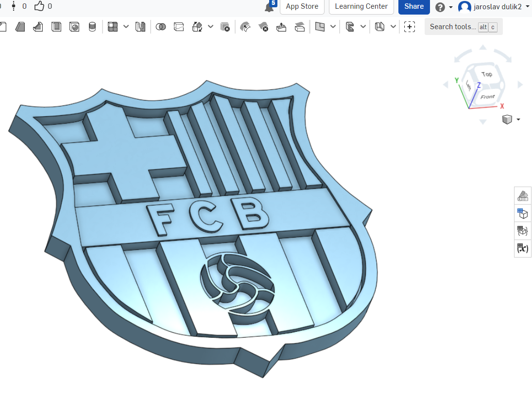Open the Variable table panel
Screen dimensions: 532x397
(522, 249)
